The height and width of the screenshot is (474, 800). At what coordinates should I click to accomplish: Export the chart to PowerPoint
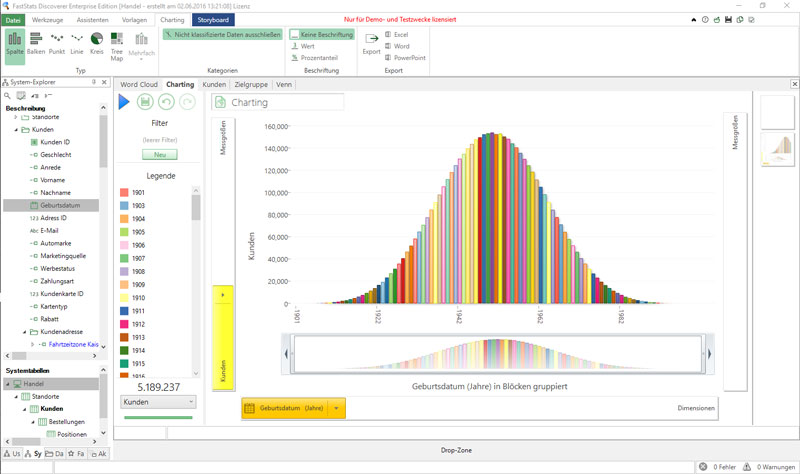click(x=405, y=58)
